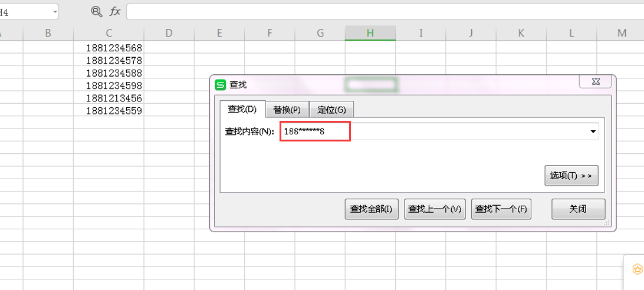The image size is (644, 290).
Task: Select column header F
Action: pyautogui.click(x=270, y=33)
